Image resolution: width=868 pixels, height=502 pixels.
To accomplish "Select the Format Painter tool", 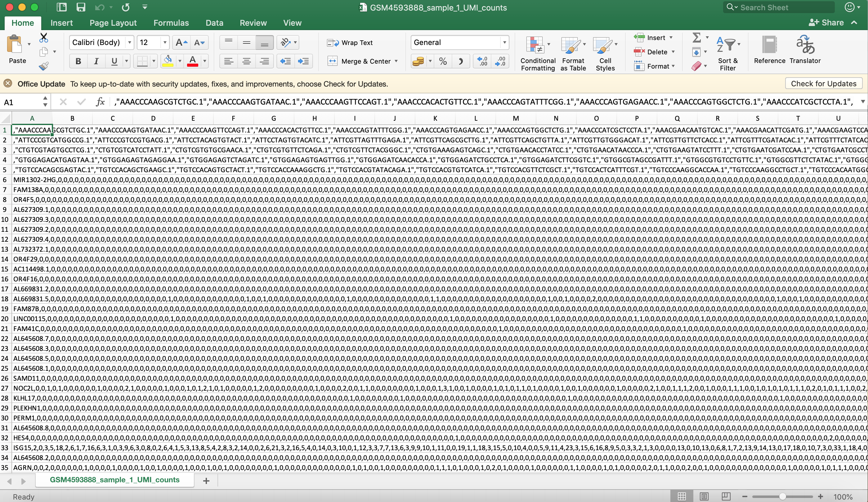I will point(44,65).
